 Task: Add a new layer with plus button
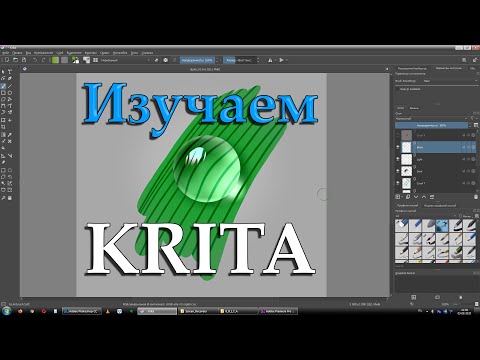tap(398, 197)
